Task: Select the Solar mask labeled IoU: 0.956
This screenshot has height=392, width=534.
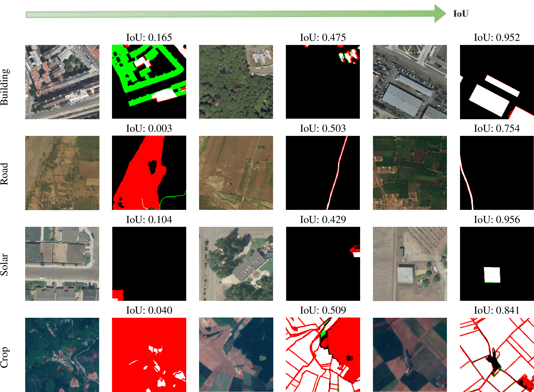Action: (x=497, y=264)
